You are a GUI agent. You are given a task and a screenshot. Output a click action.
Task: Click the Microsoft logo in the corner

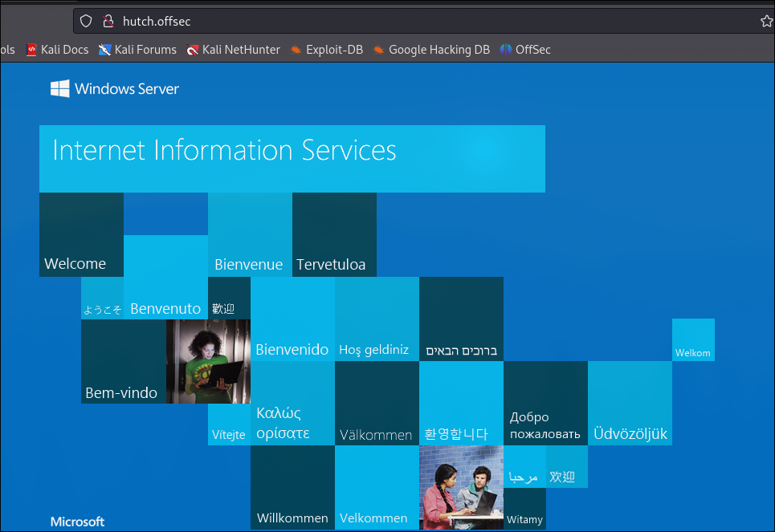pos(77,522)
